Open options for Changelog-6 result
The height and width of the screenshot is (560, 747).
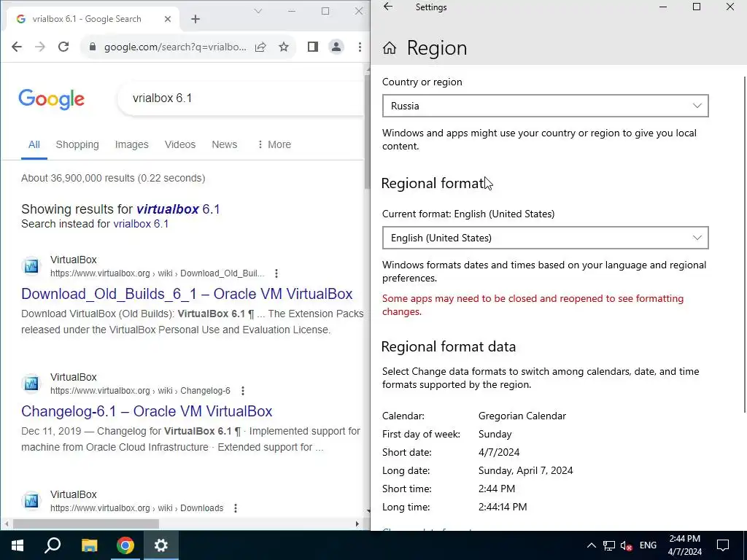click(243, 391)
